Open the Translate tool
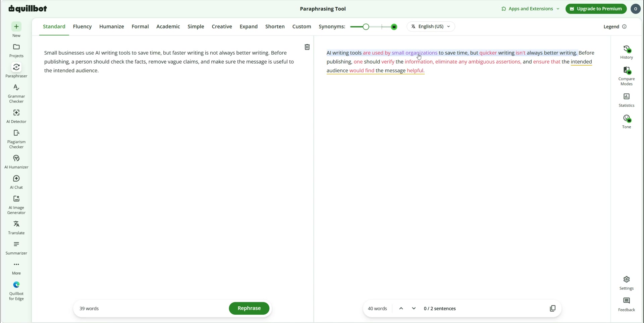Image resolution: width=644 pixels, height=323 pixels. tap(16, 228)
